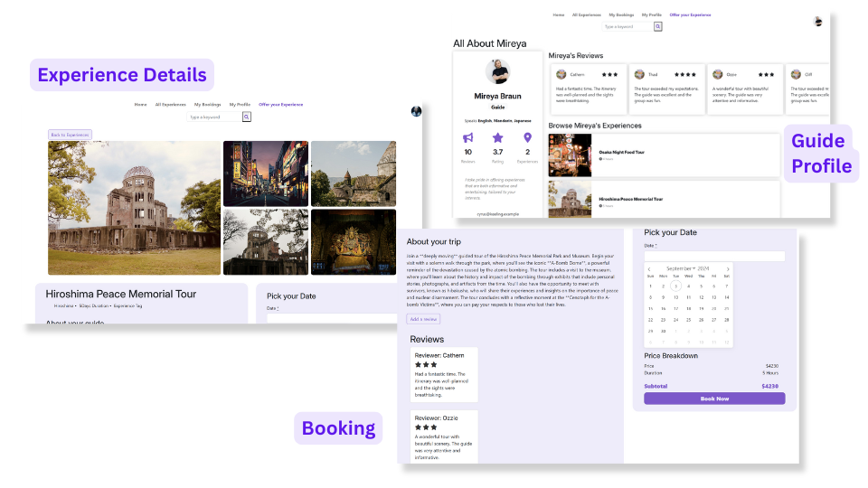Click star rating under Reviewer: Cathern
Viewport: 868px width, 488px height.
coord(426,364)
